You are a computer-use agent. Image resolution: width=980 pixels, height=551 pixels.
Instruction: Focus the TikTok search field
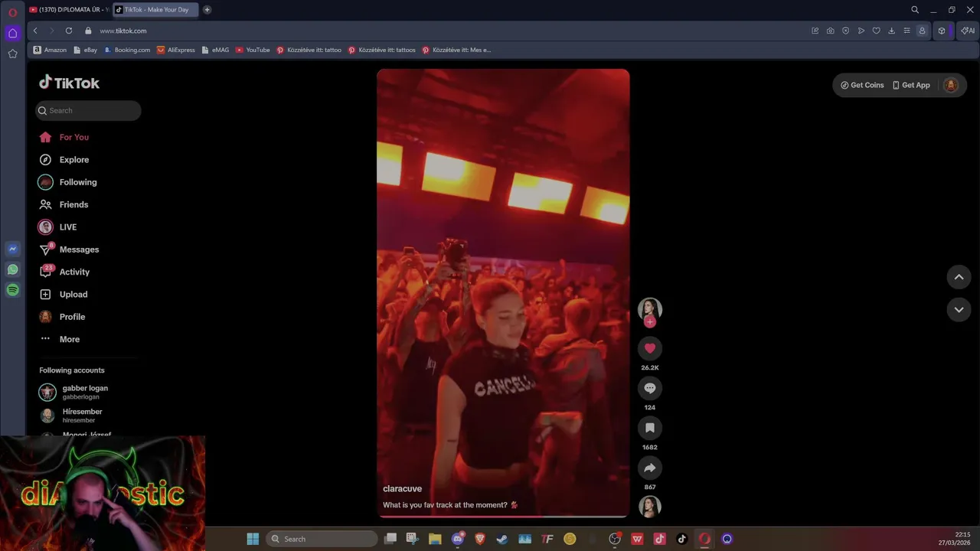88,110
